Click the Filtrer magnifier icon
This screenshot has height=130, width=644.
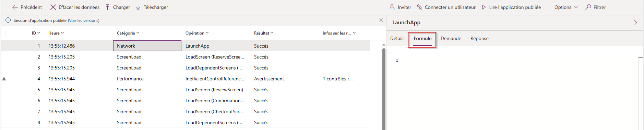588,7
